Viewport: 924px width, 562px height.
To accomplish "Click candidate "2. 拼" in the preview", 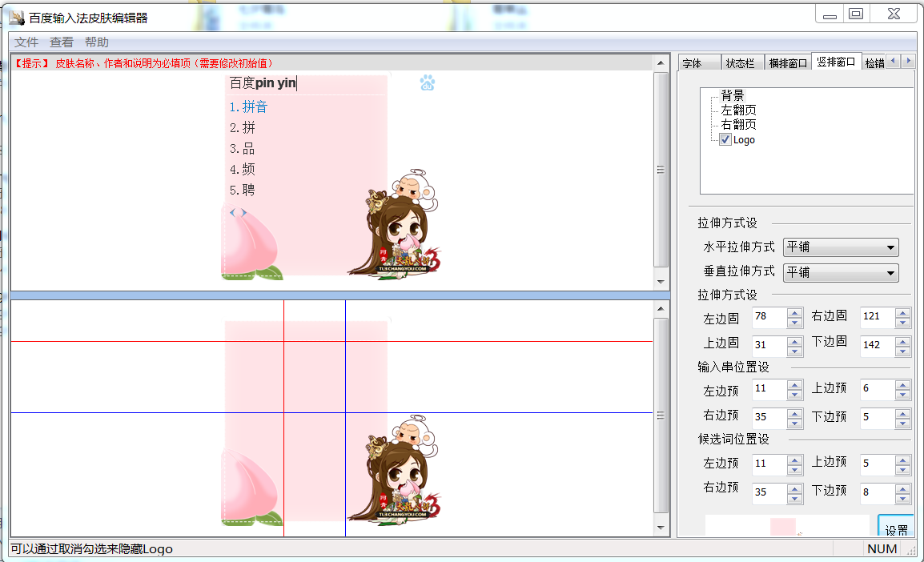I will tap(242, 128).
